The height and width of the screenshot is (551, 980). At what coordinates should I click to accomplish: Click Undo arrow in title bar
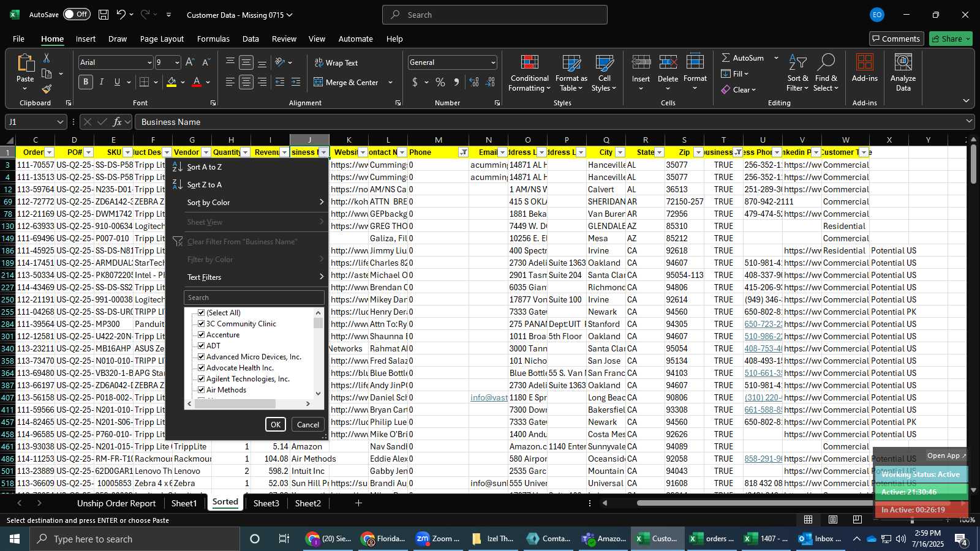(121, 15)
